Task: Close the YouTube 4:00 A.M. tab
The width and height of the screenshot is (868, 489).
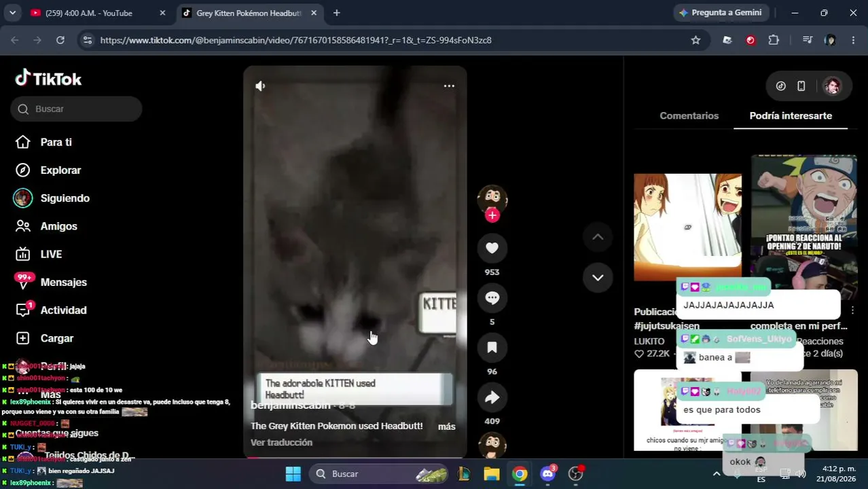Action: pos(162,13)
